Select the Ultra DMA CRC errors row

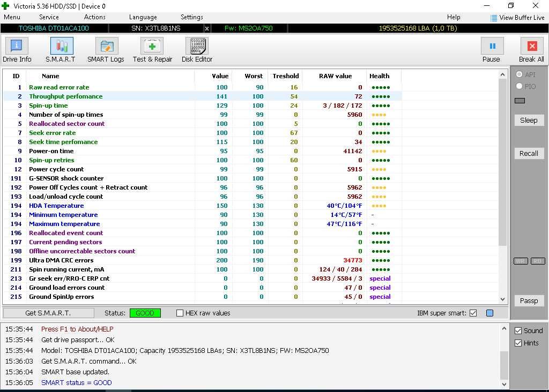pos(202,260)
